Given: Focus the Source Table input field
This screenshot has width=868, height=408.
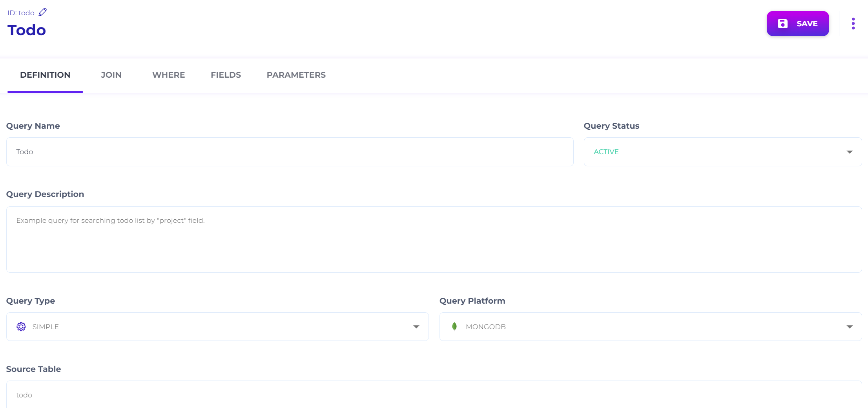Looking at the screenshot, I should [x=434, y=395].
